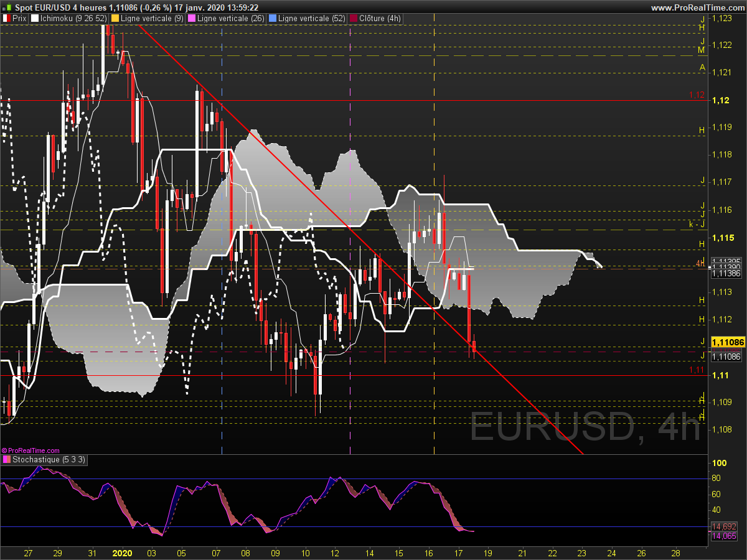Select the Ligne verticale (9) label
Viewport: 747px width, 560px height.
point(151,19)
